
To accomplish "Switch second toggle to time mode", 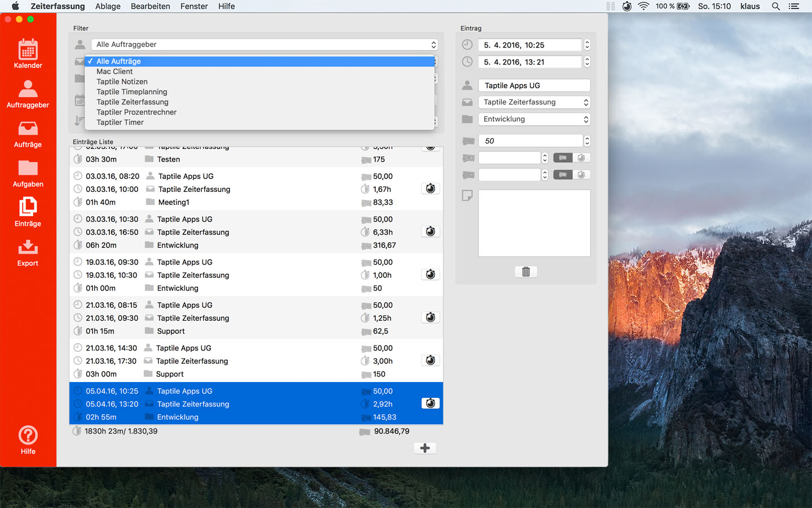I will click(581, 175).
